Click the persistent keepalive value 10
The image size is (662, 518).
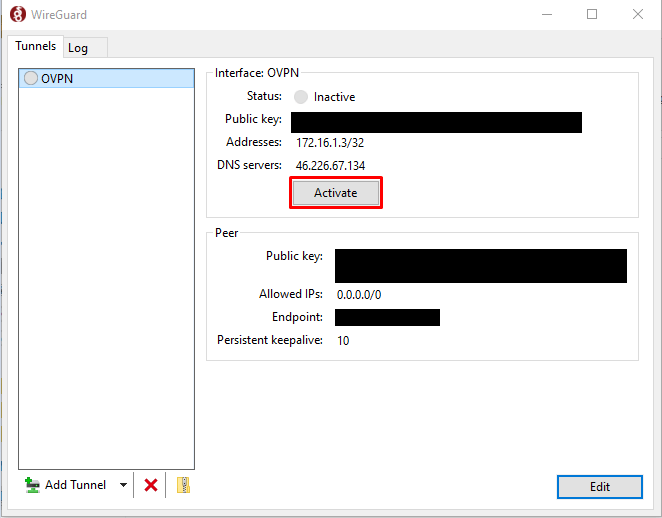click(x=343, y=341)
